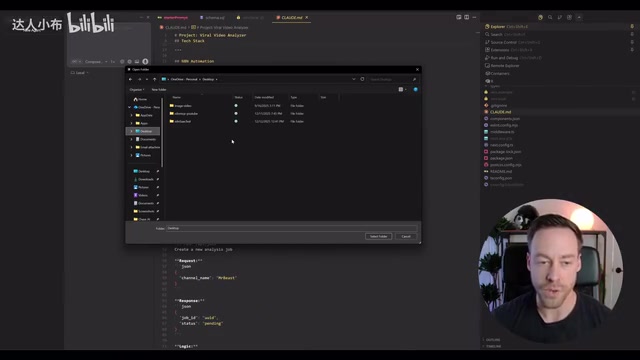Toggle pin for Explorer menu entry

632,27
